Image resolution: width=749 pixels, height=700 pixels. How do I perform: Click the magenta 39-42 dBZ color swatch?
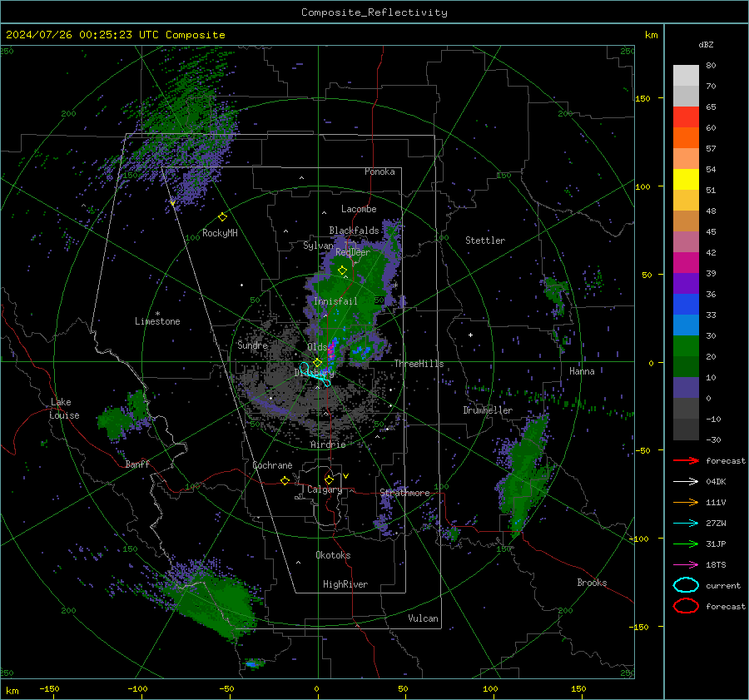click(x=686, y=263)
